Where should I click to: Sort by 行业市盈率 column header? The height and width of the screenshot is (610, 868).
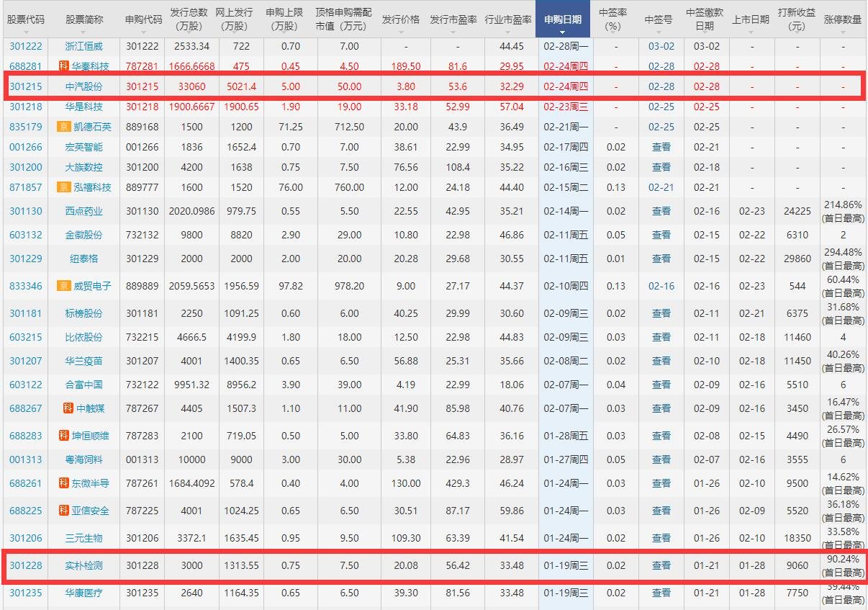508,19
